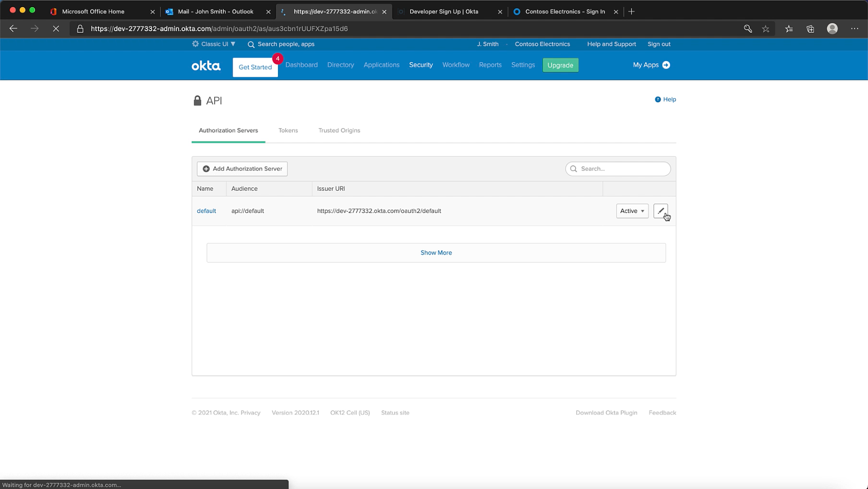Open the Settings menu
The image size is (868, 489).
[x=523, y=65]
